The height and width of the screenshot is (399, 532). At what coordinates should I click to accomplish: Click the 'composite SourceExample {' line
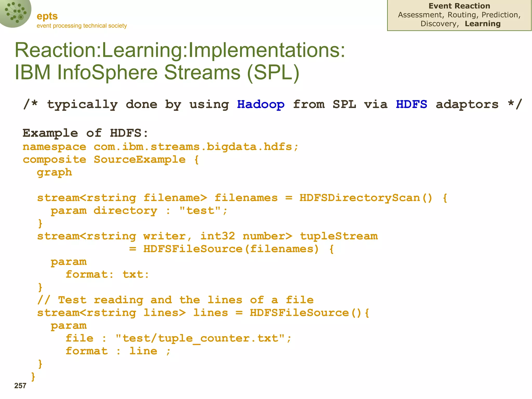click(111, 159)
